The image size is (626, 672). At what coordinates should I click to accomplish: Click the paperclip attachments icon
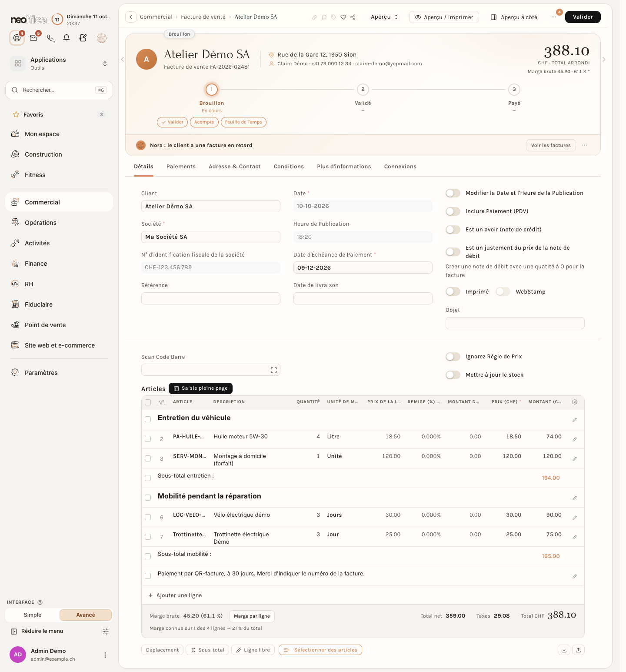(x=314, y=17)
